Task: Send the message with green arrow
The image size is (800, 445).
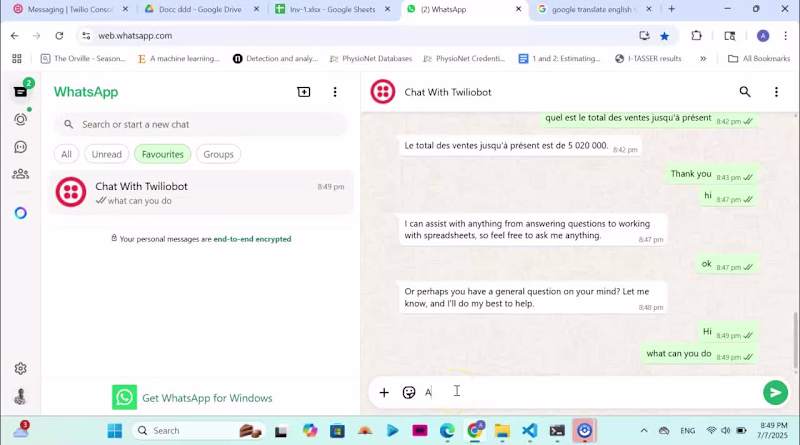Action: click(x=775, y=392)
